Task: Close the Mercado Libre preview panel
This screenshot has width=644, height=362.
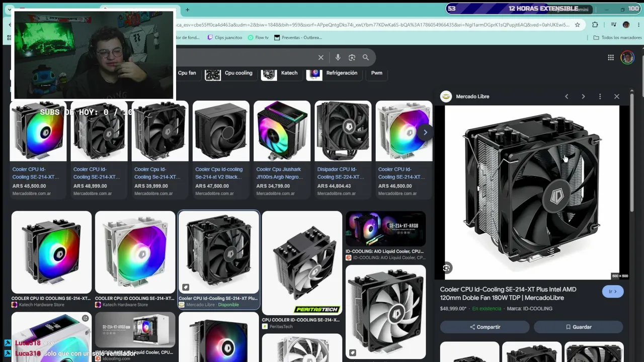Action: [x=617, y=97]
